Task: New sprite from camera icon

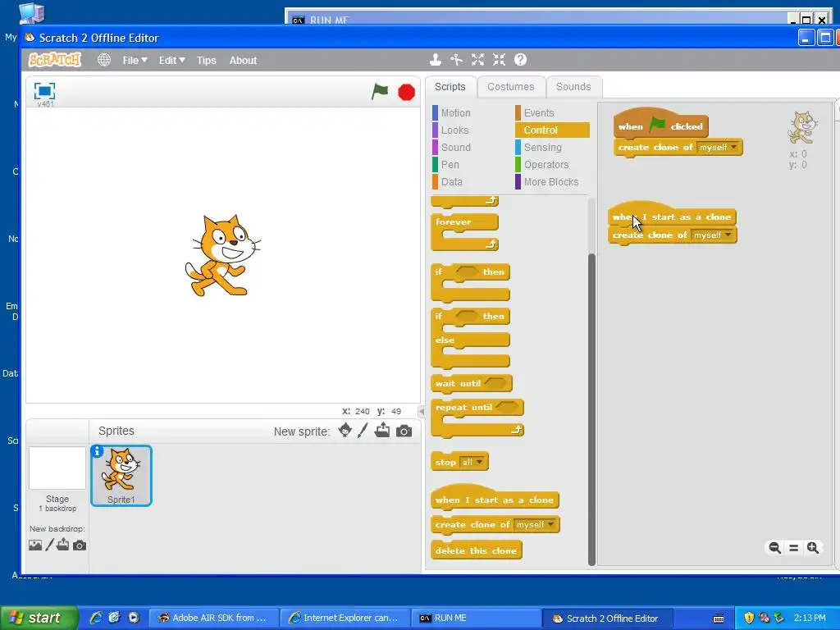Action: [x=404, y=431]
